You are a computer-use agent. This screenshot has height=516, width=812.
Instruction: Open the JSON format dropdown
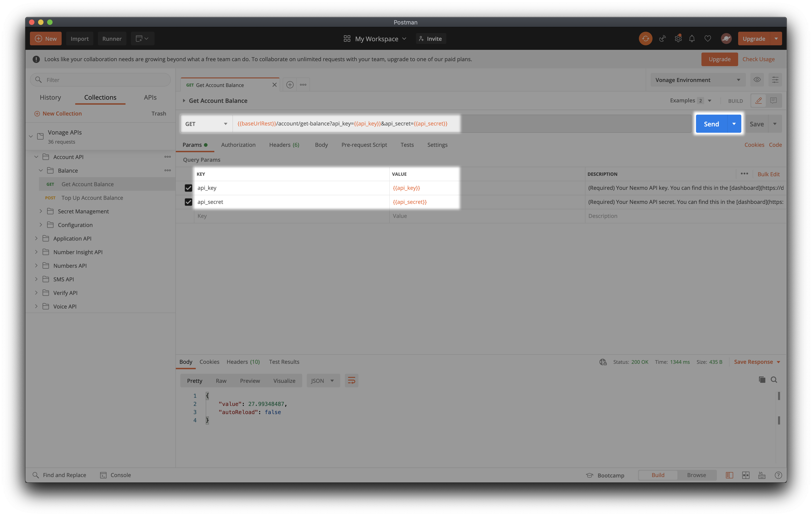coord(323,381)
